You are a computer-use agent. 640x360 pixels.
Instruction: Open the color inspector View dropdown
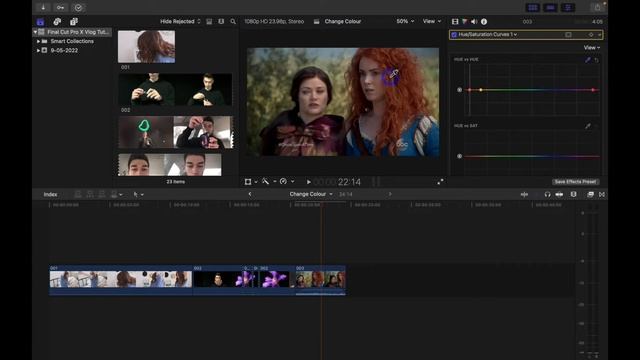pyautogui.click(x=592, y=48)
